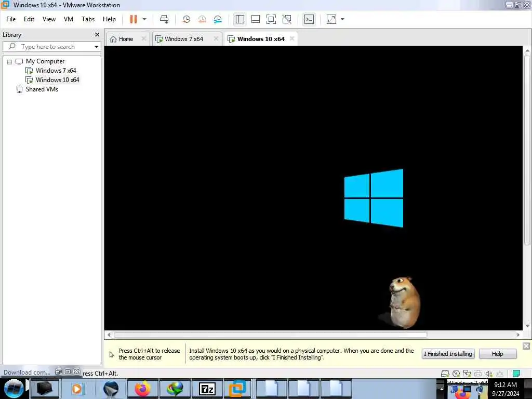This screenshot has width=532, height=399.
Task: Click the left arrow of the horizontal scrollbar
Action: 109,335
